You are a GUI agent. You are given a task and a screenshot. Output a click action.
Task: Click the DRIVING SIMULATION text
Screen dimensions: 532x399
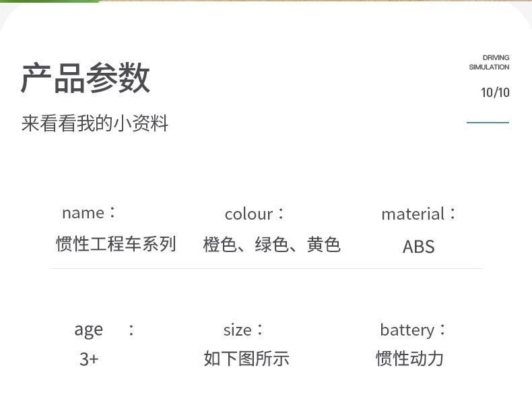pyautogui.click(x=490, y=63)
